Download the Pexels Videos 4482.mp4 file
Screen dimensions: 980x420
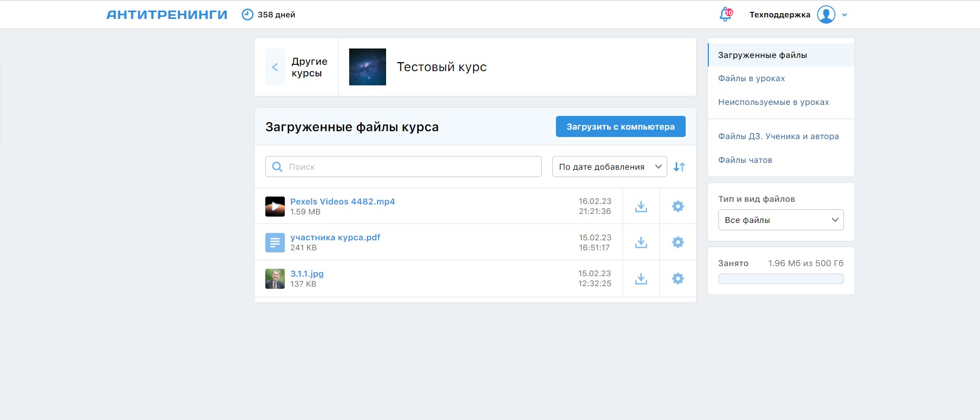(x=641, y=207)
